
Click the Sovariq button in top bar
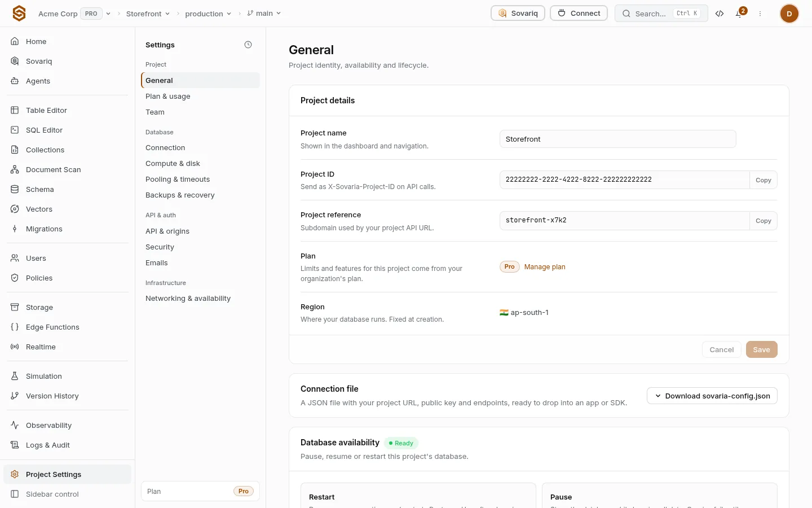(x=518, y=13)
